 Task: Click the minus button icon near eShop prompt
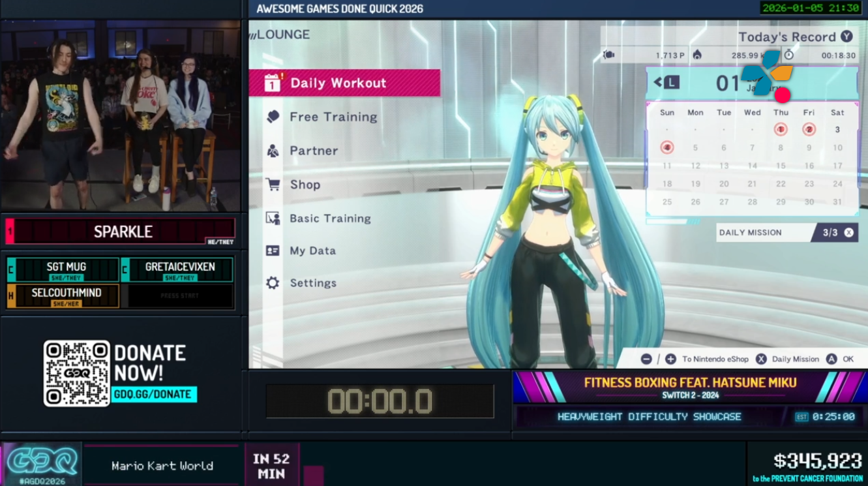tap(646, 359)
